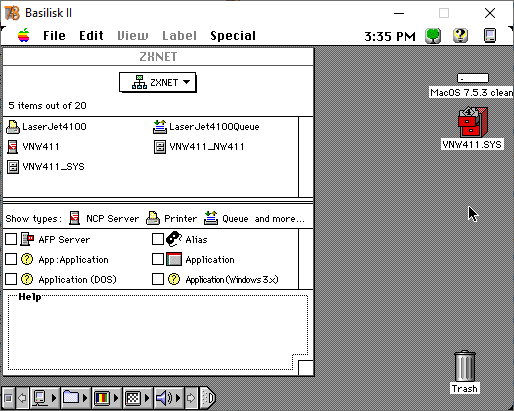Click the MacOS 7.5.3 clean disk icon
514x411 pixels.
tap(473, 78)
